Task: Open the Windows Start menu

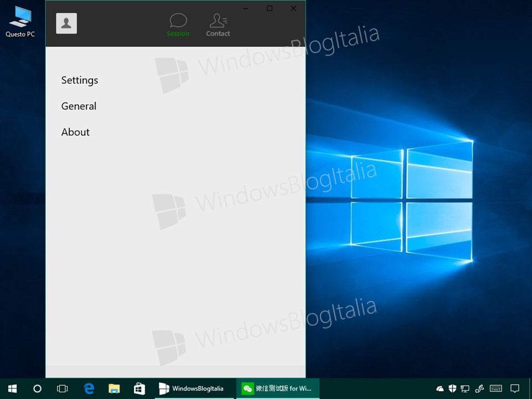Action: [13, 388]
